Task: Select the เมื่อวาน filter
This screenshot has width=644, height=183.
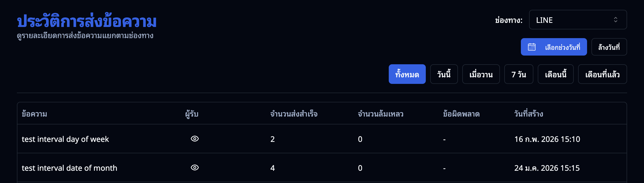Action: 481,74
